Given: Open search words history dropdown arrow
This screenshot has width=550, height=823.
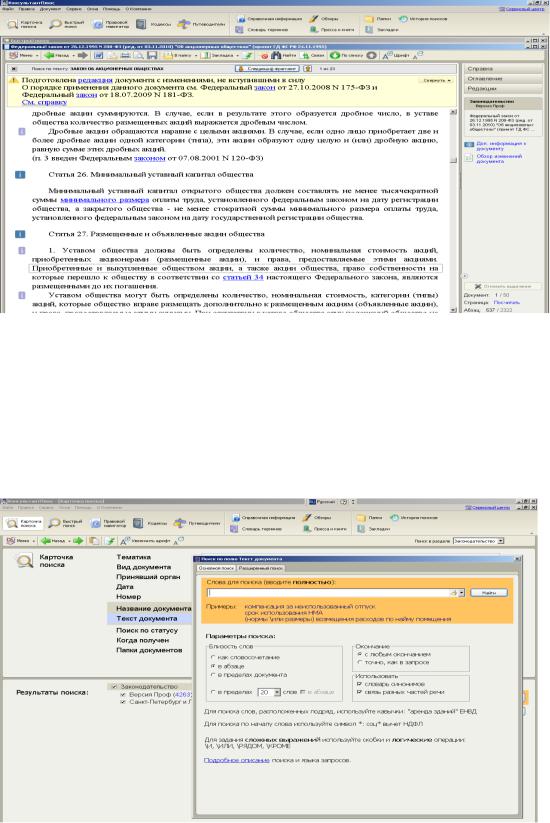Looking at the screenshot, I should click(x=461, y=593).
